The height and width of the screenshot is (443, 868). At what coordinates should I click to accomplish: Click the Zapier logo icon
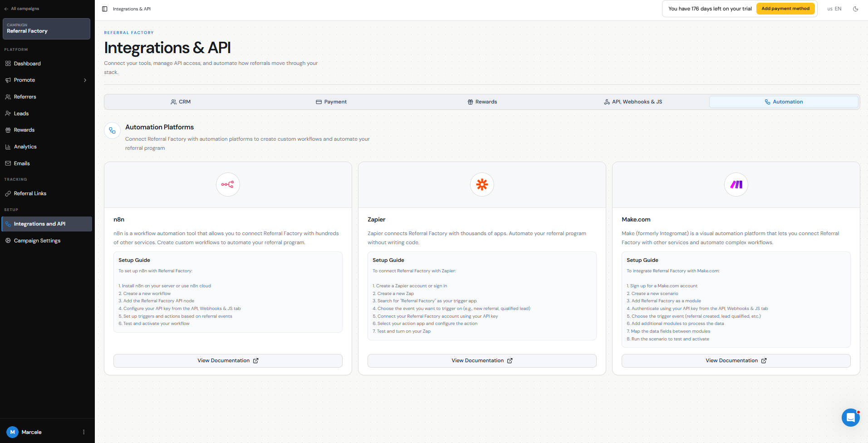click(x=482, y=184)
